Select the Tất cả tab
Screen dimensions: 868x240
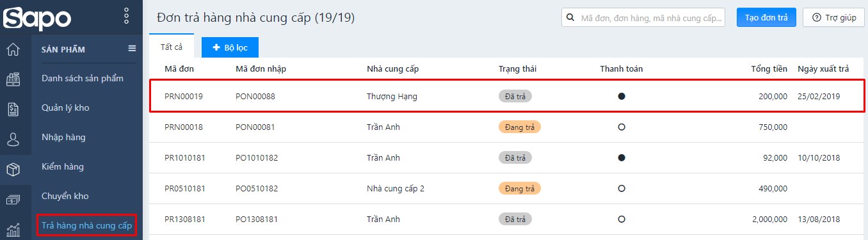coord(172,47)
